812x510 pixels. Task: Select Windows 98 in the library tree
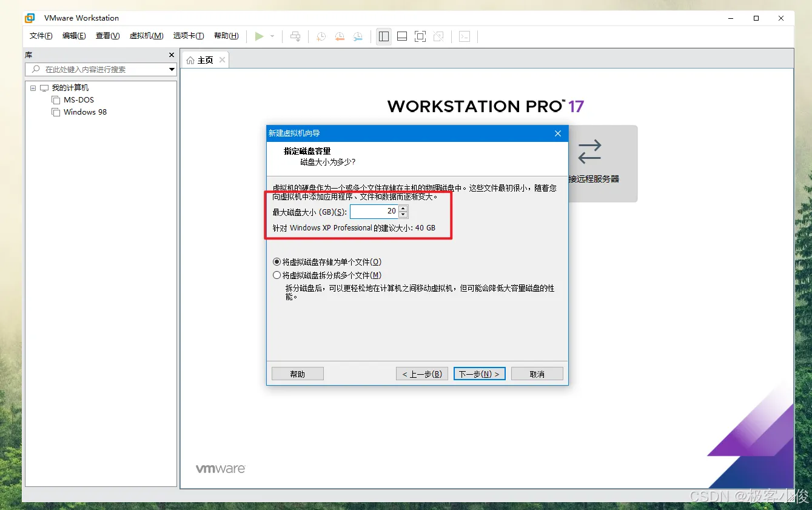click(x=85, y=112)
